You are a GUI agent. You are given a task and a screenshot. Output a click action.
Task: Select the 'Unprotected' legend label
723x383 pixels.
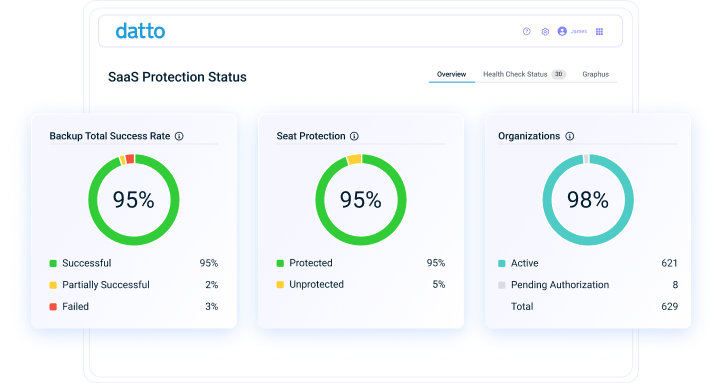pyautogui.click(x=316, y=284)
